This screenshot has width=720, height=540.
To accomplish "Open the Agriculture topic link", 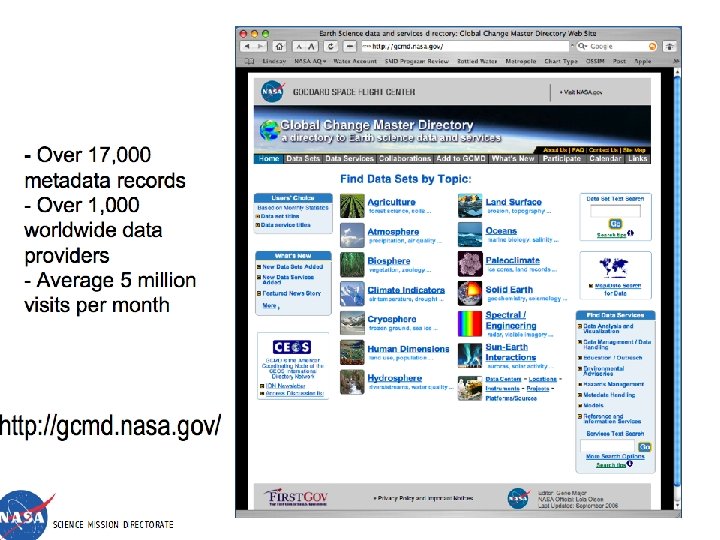I will [x=391, y=202].
